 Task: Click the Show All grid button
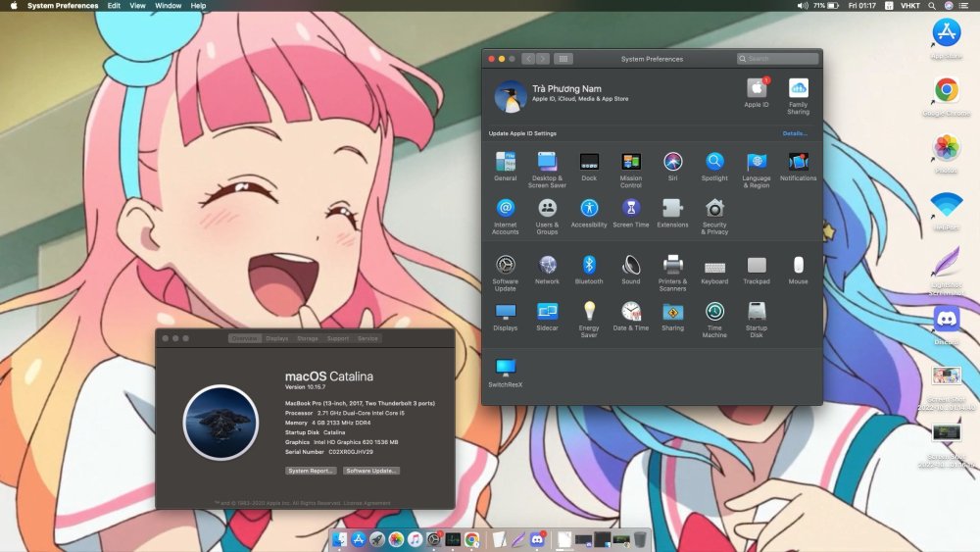pos(563,59)
